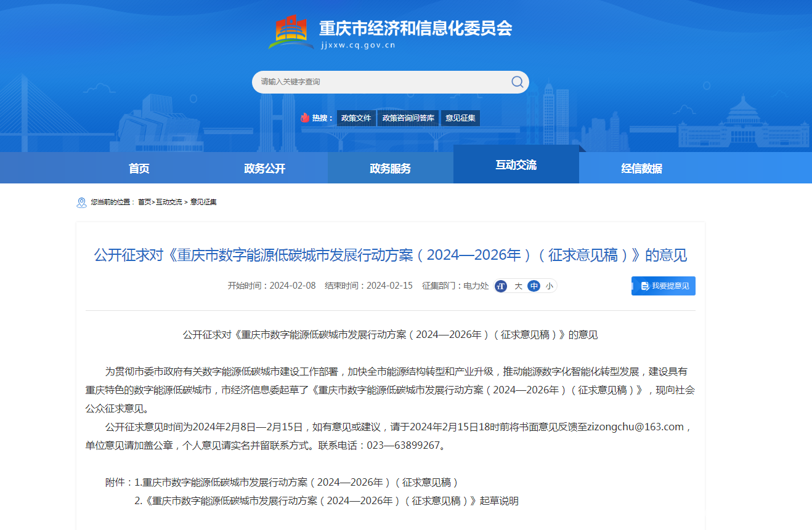Image resolution: width=812 pixels, height=530 pixels.
Task: Click the 政策文件 hot search tag
Action: (356, 118)
